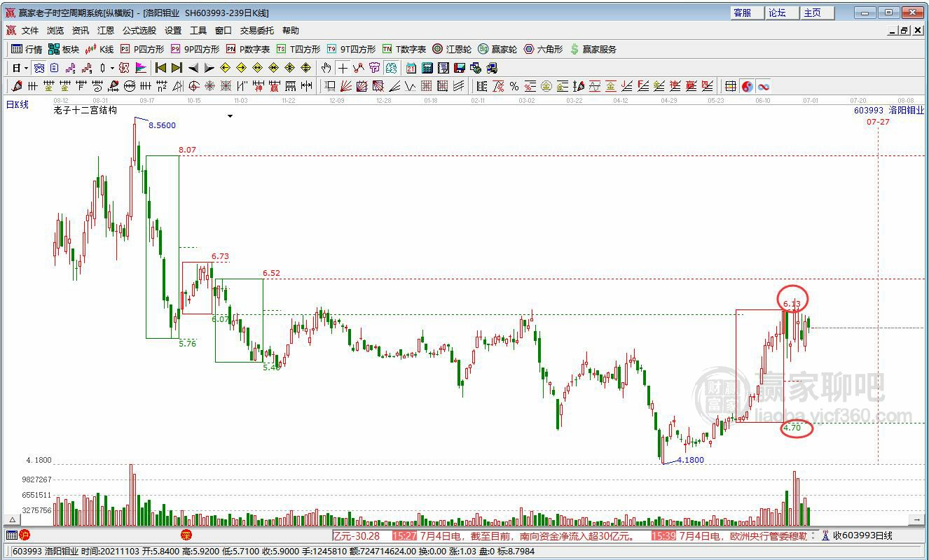Screen dimensions: 929x560
Task: Open the calculator tool
Action: (427, 68)
